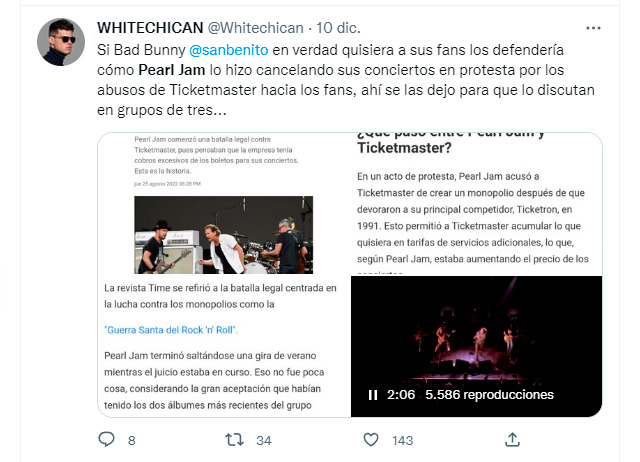The width and height of the screenshot is (640, 462).
Task: Open the WHITECHICAN display name
Action: pyautogui.click(x=150, y=28)
